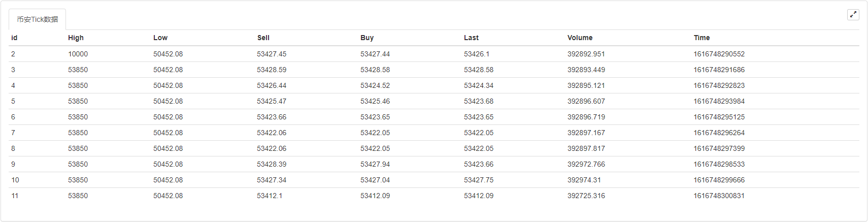Select the High value 10000 cell

pyautogui.click(x=78, y=54)
